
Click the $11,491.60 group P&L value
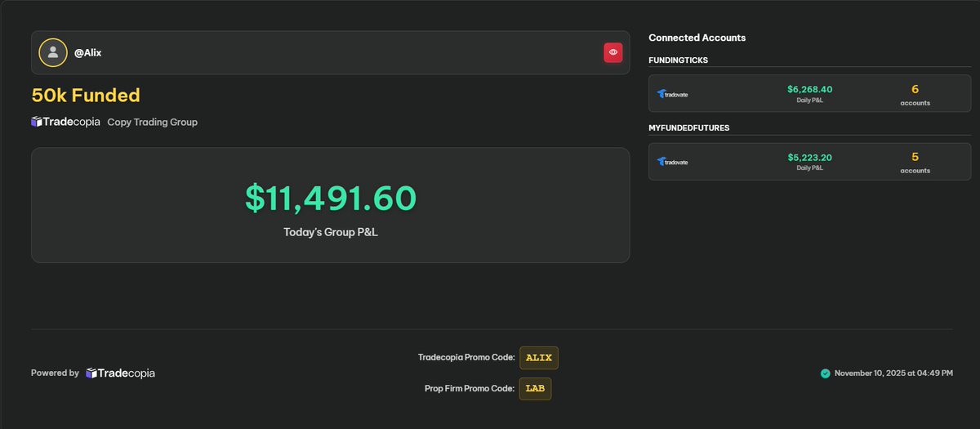tap(331, 199)
